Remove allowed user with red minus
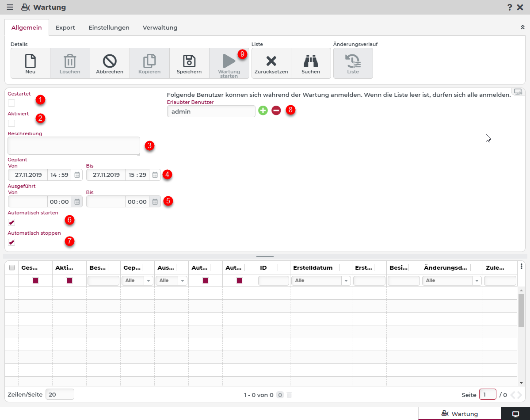This screenshot has width=530, height=420. 276,111
